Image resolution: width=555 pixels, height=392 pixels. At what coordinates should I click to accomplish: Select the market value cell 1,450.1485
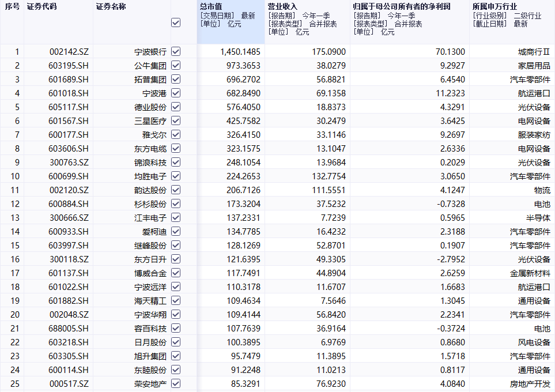(240, 52)
